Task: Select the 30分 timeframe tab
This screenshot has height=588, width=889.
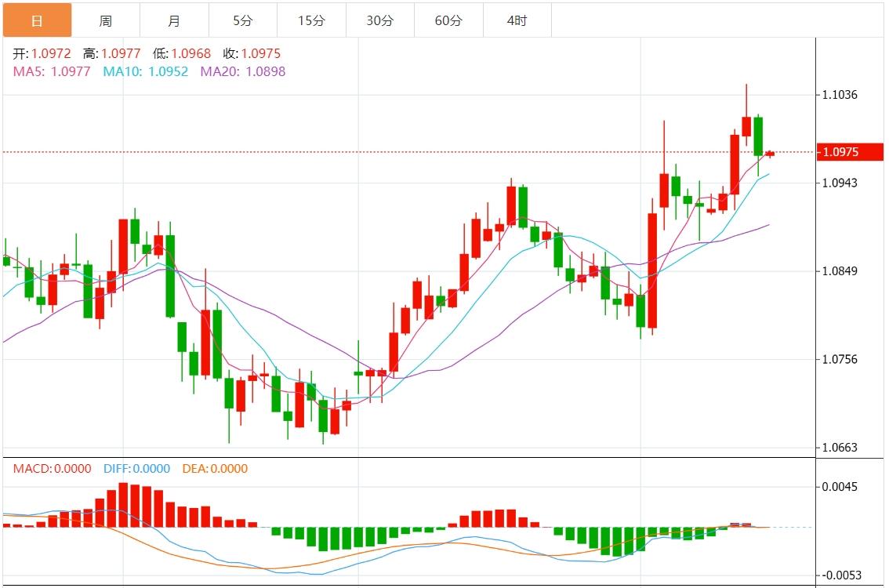Action: 379,20
